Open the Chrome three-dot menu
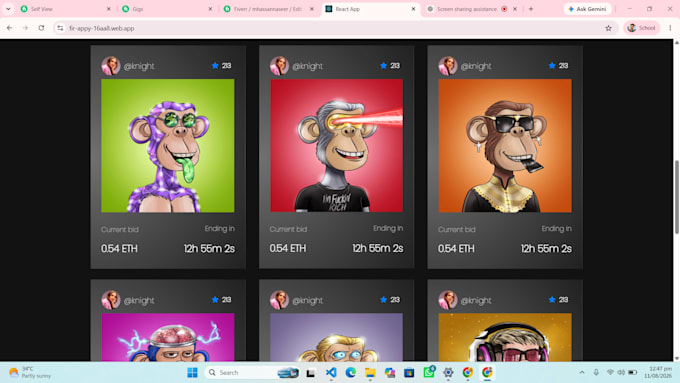The width and height of the screenshot is (680, 383). pyautogui.click(x=670, y=28)
